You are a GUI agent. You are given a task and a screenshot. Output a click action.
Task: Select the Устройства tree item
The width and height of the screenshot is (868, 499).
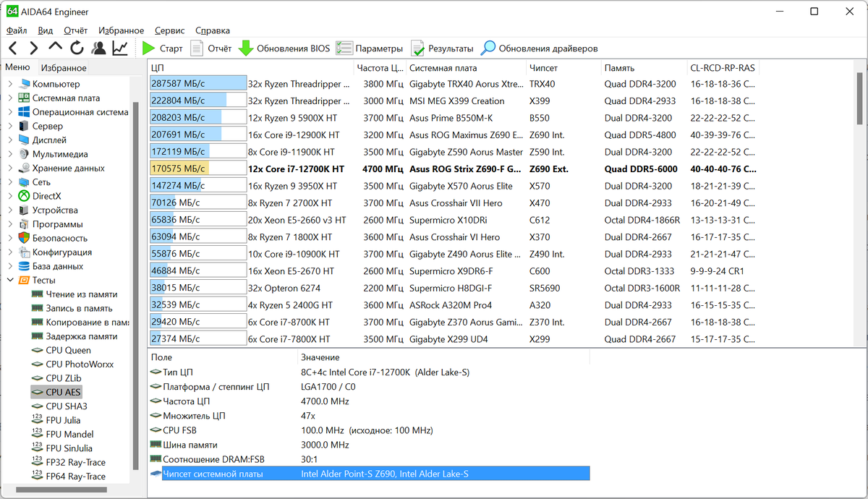pyautogui.click(x=55, y=210)
